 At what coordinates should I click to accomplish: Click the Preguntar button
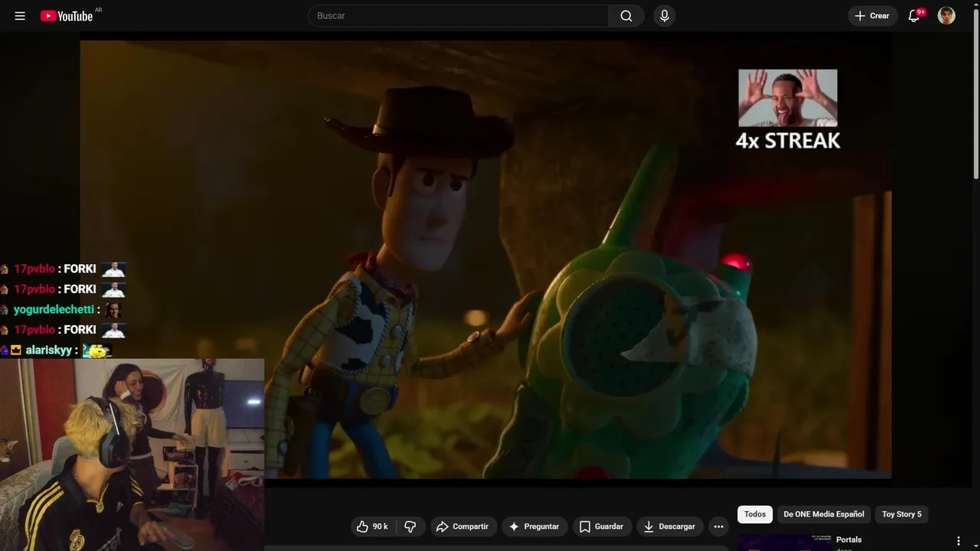tap(534, 527)
